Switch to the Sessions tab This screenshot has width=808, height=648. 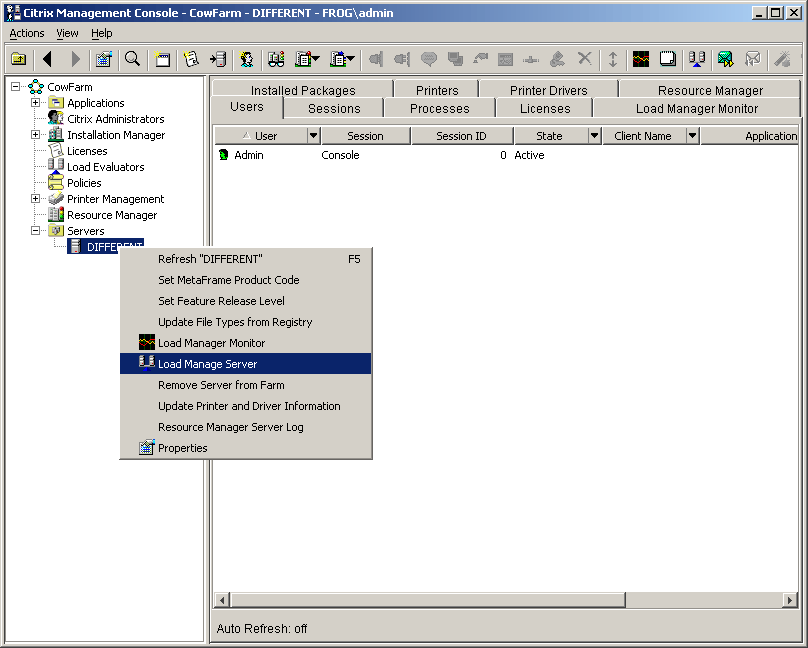(333, 107)
